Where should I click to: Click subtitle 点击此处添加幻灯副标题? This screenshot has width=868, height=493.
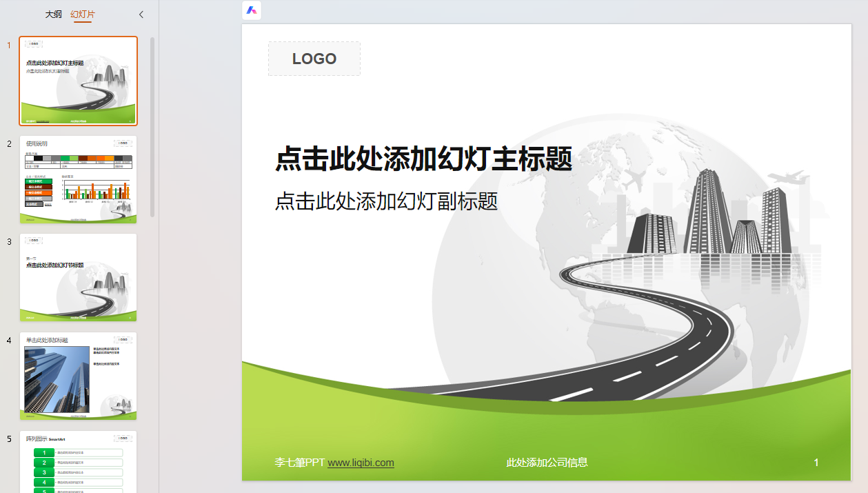click(x=386, y=201)
